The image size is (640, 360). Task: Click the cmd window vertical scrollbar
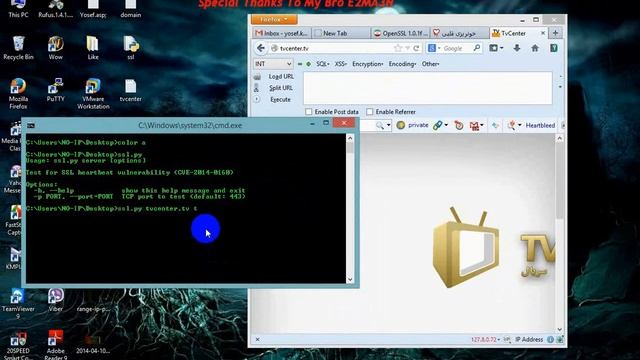click(x=350, y=209)
